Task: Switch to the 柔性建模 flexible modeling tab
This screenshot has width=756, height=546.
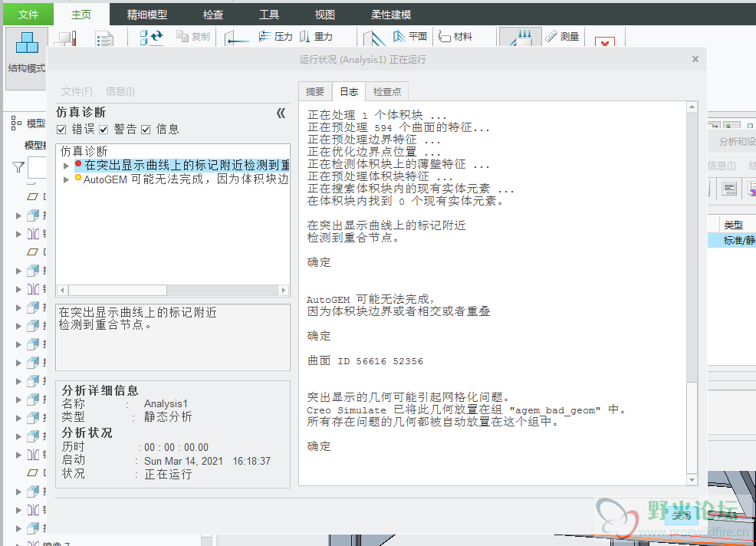Action: pyautogui.click(x=391, y=15)
